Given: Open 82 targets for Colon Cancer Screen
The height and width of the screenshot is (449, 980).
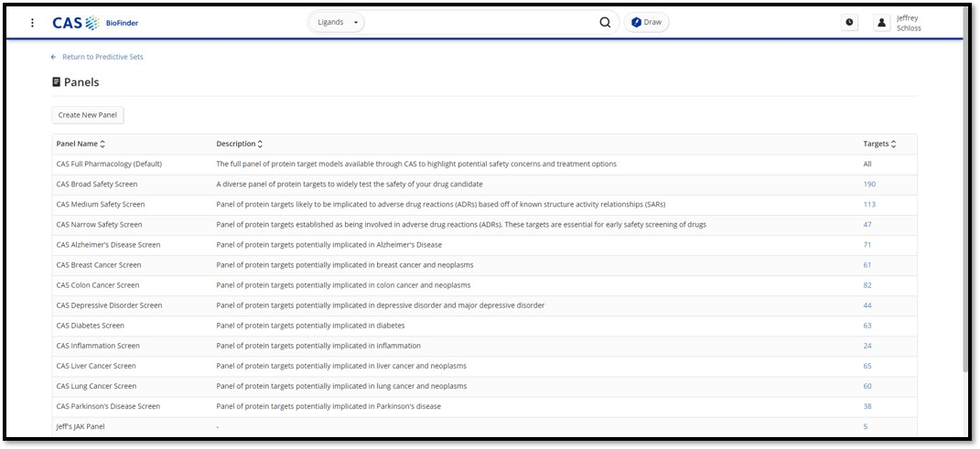Looking at the screenshot, I should [867, 284].
